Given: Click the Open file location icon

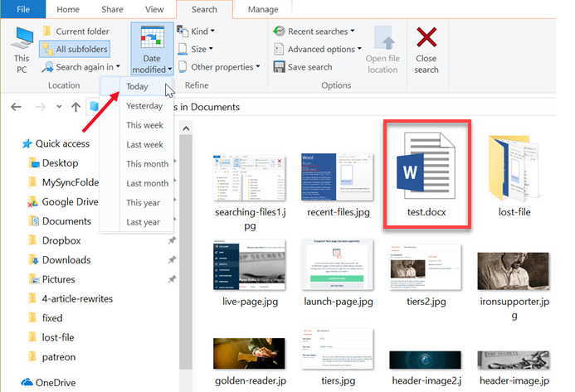Looking at the screenshot, I should pos(382,39).
